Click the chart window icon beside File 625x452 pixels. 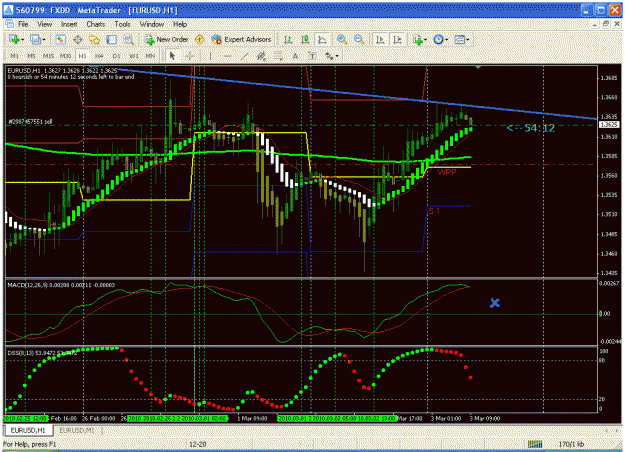(10, 24)
